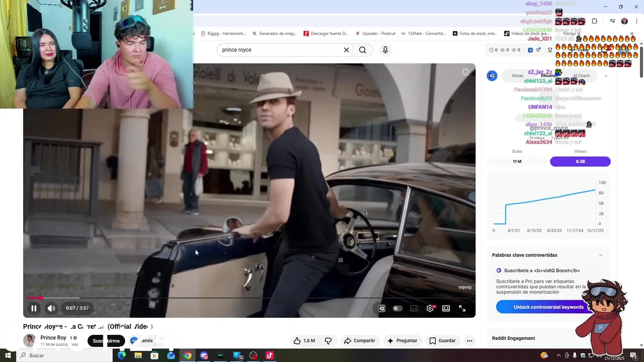
Task: Click Unlock controversial keywords button
Action: point(548,307)
